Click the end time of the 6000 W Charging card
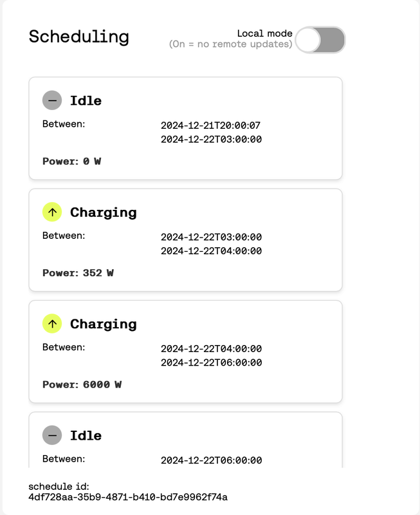The width and height of the screenshot is (420, 515). (211, 362)
